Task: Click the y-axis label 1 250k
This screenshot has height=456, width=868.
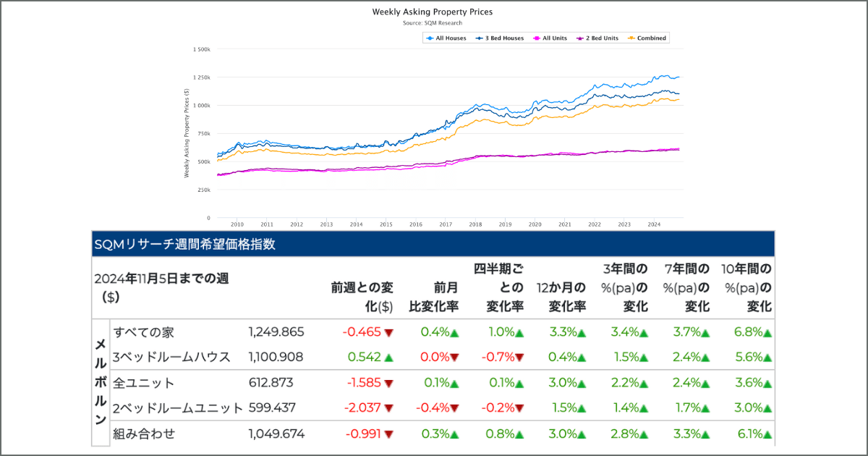Action: click(x=201, y=77)
